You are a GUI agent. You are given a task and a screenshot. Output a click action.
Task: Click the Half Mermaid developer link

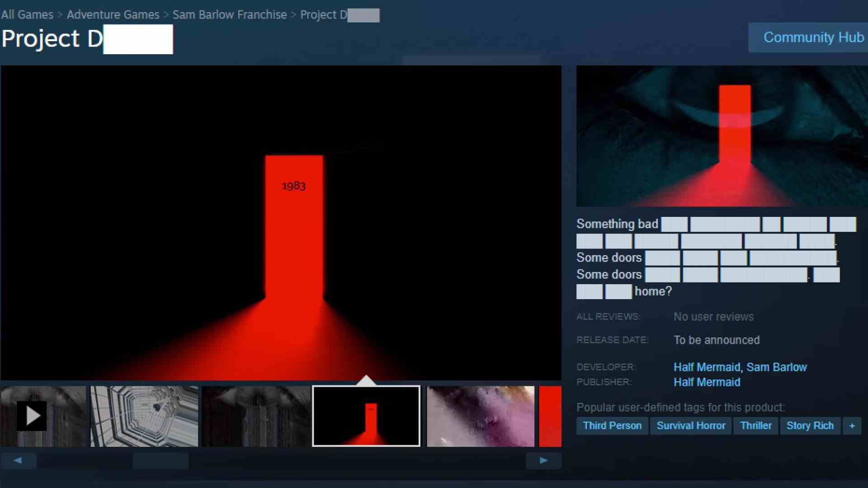707,367
